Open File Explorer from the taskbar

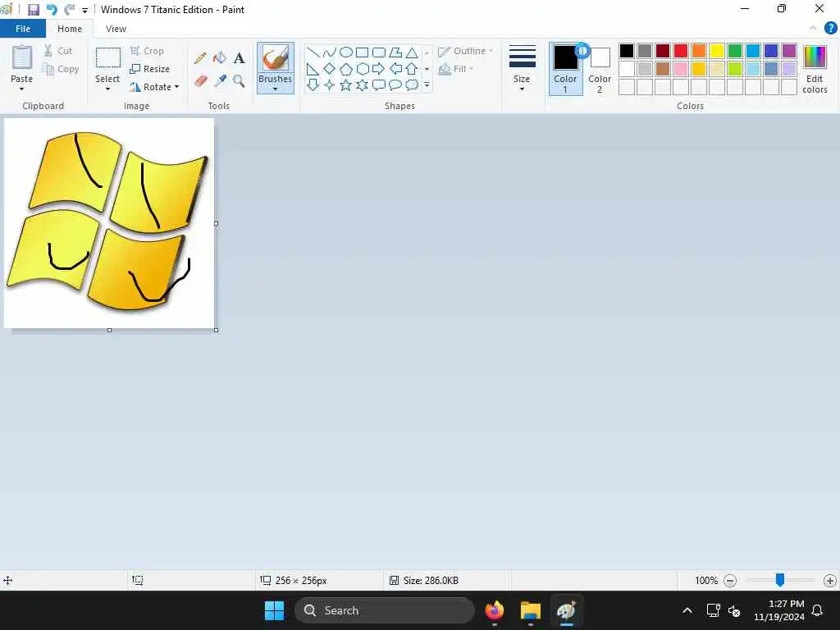tap(531, 610)
